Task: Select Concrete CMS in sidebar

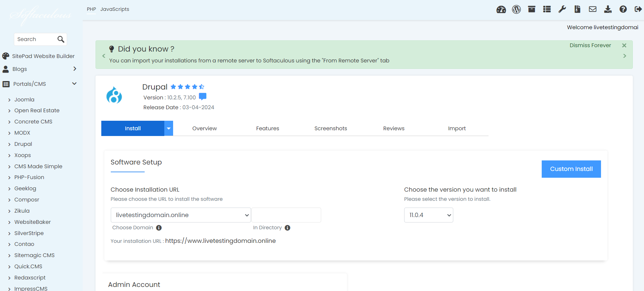Action: pos(33,122)
